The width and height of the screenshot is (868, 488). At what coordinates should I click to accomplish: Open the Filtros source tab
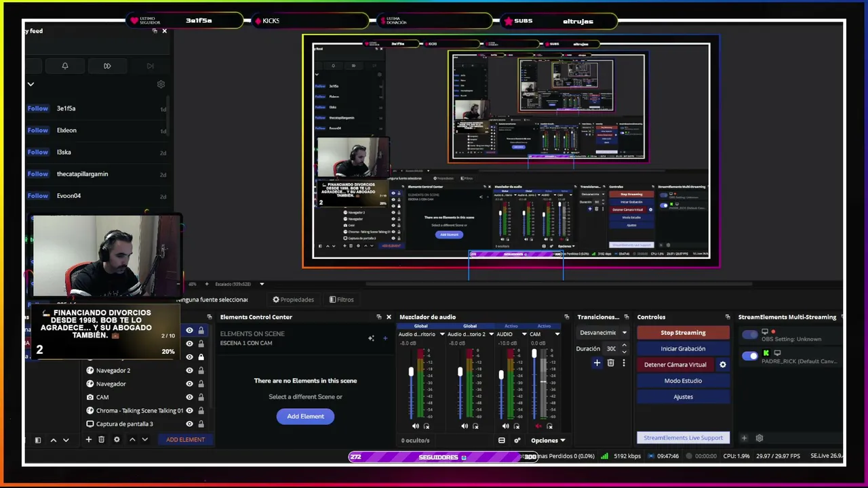(x=342, y=300)
